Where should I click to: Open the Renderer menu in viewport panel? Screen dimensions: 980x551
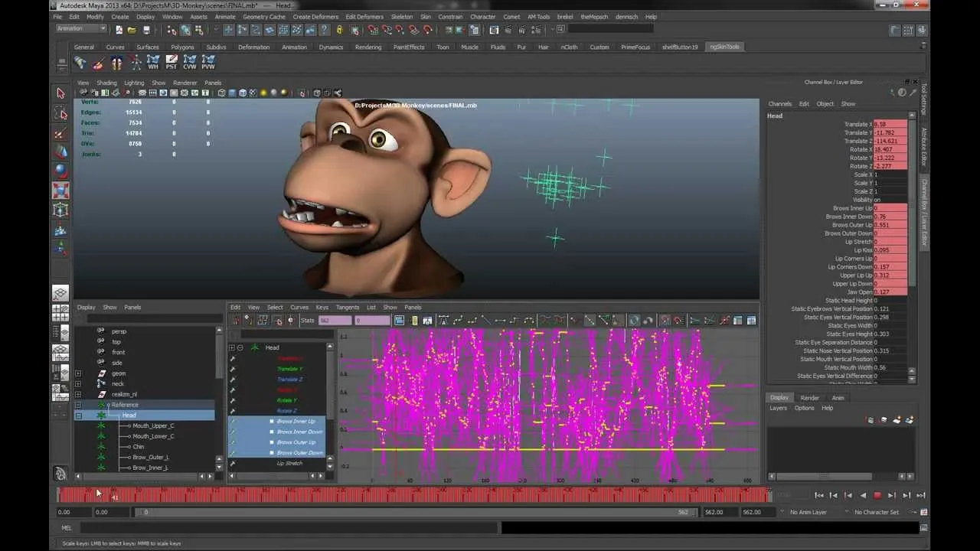pos(185,83)
